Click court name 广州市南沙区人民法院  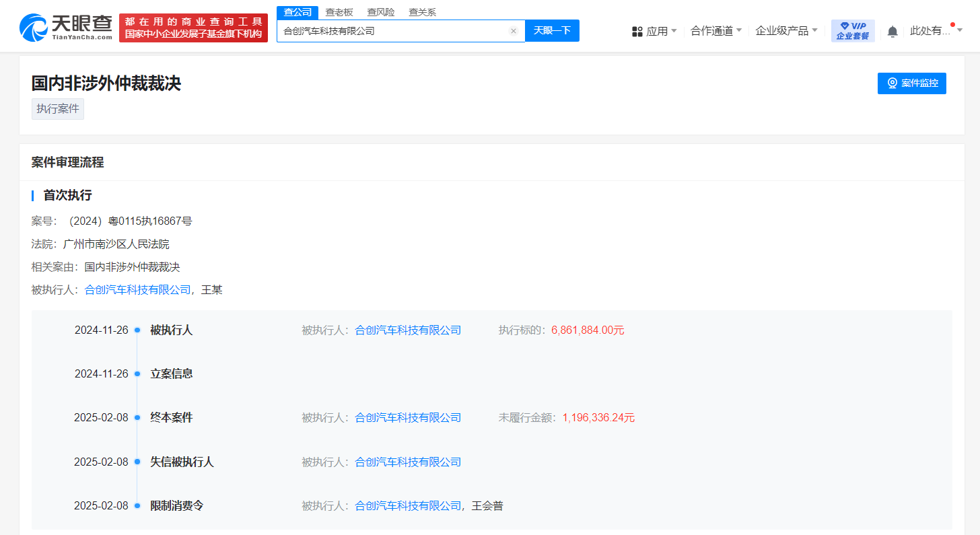click(x=116, y=244)
